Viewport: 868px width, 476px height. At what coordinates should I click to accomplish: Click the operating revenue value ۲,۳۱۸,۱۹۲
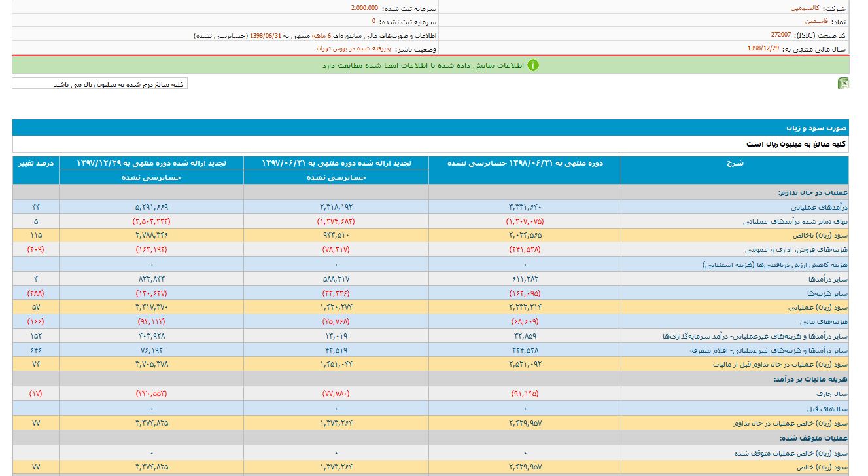tap(336, 207)
